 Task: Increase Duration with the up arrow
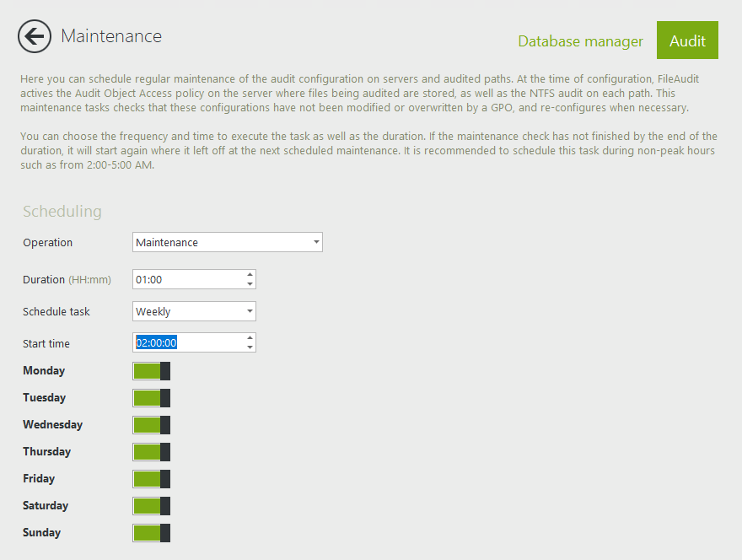click(250, 275)
